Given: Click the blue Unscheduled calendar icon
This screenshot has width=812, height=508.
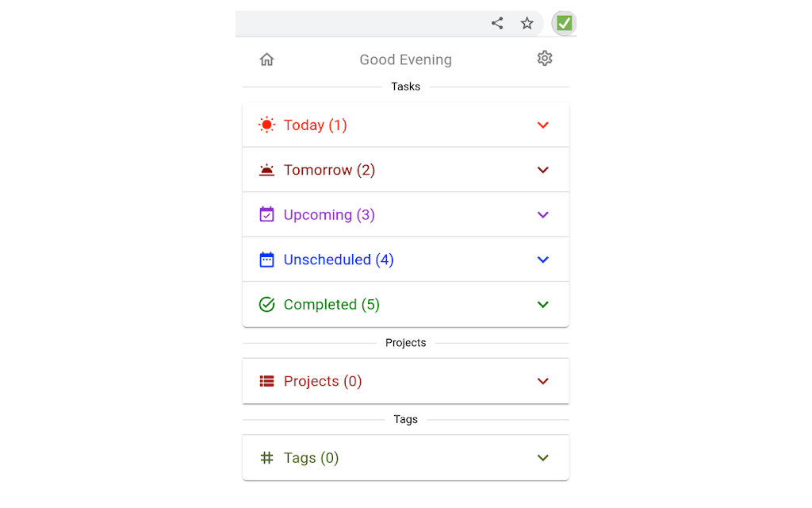Looking at the screenshot, I should coord(266,260).
